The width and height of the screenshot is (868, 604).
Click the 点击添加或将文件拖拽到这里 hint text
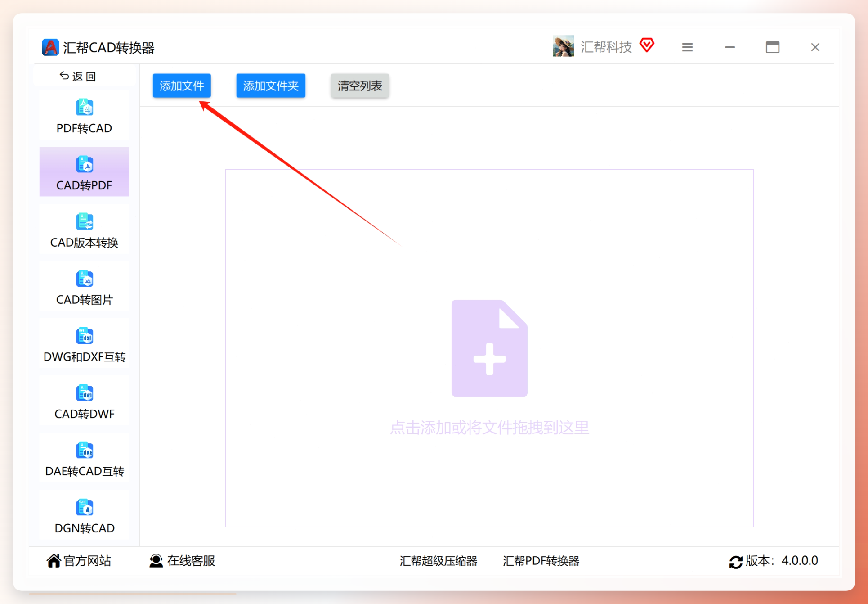click(489, 428)
